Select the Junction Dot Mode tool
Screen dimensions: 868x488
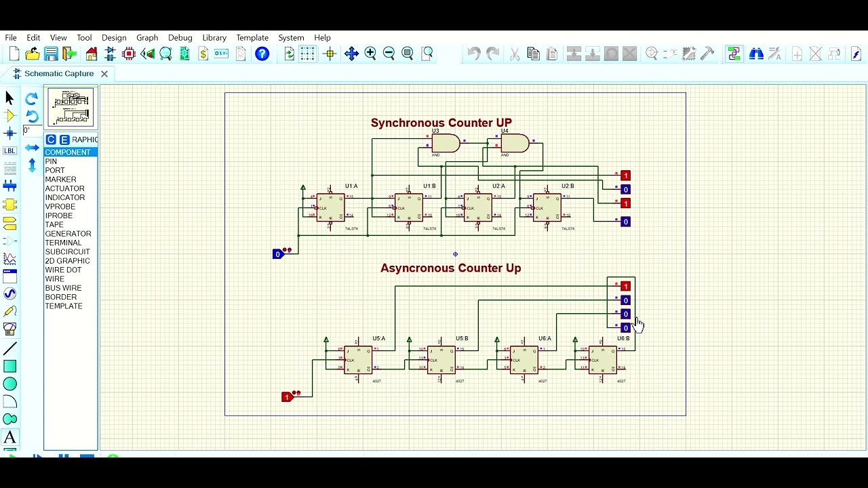click(x=9, y=134)
